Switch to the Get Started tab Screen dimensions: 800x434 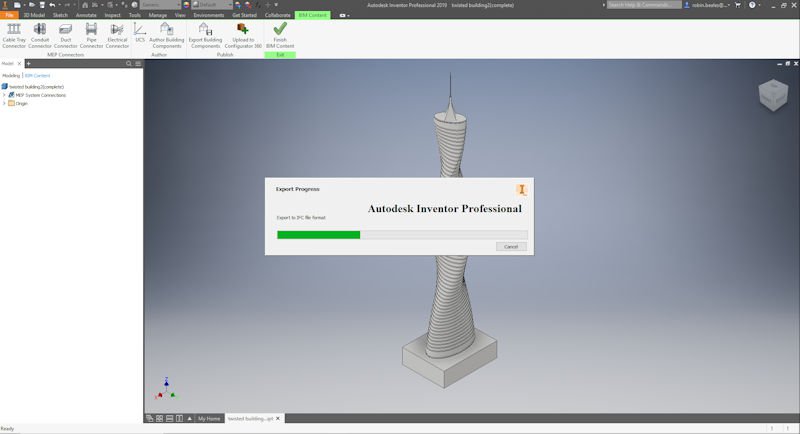(x=244, y=15)
